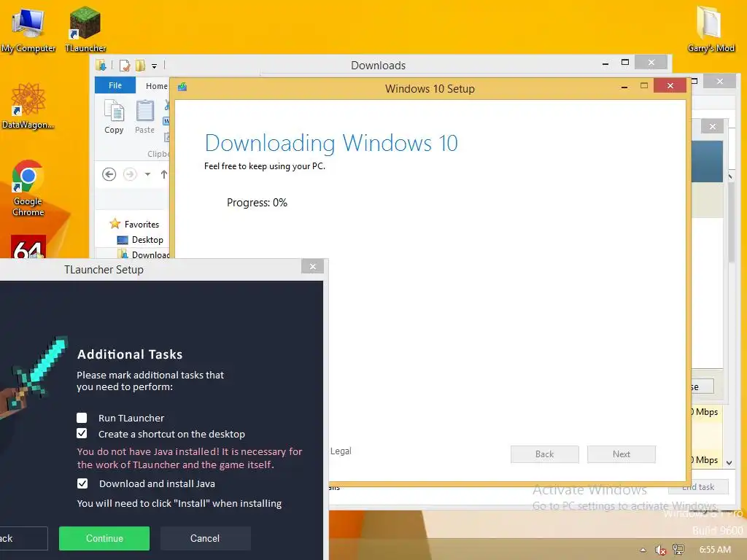Click the muted volume tray icon
The image size is (747, 560).
(660, 550)
